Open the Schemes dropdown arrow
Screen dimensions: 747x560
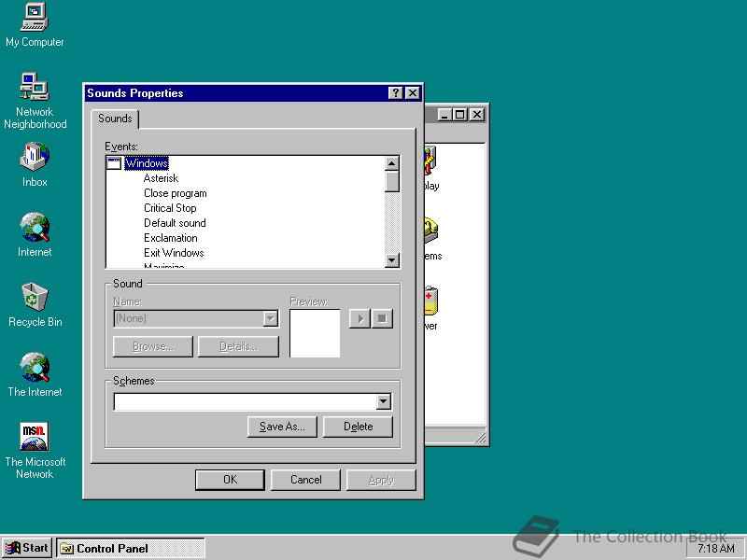[384, 401]
